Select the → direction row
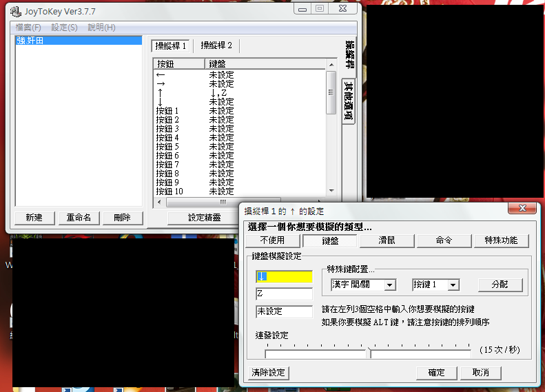 pos(240,84)
